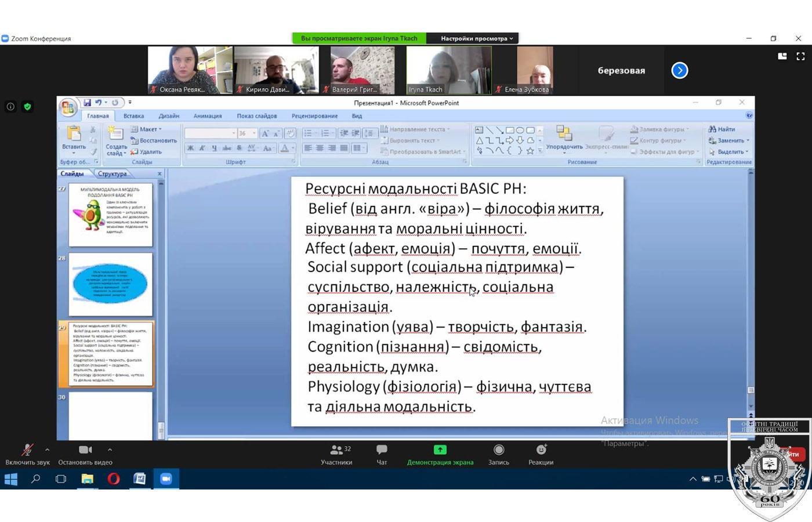
Task: Unmute the microphone in Zoom
Action: click(27, 450)
